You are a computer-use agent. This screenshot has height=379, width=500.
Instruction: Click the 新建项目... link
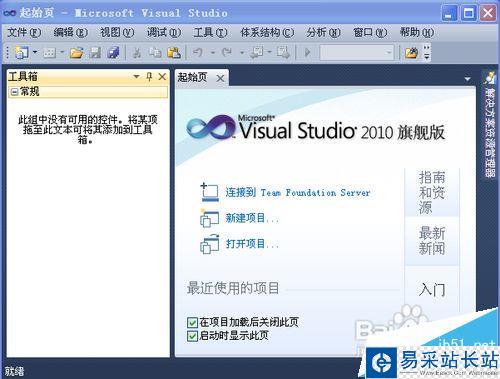(x=252, y=218)
